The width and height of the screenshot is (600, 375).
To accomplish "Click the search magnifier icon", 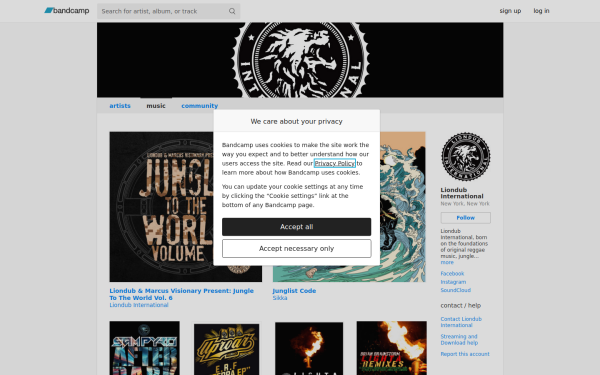I will (x=232, y=11).
